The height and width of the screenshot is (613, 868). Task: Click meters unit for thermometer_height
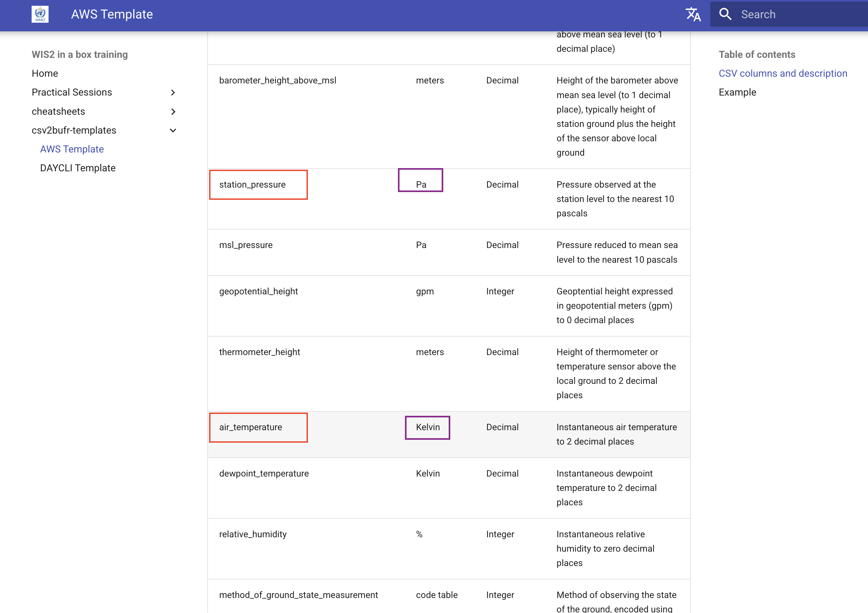pyautogui.click(x=430, y=352)
